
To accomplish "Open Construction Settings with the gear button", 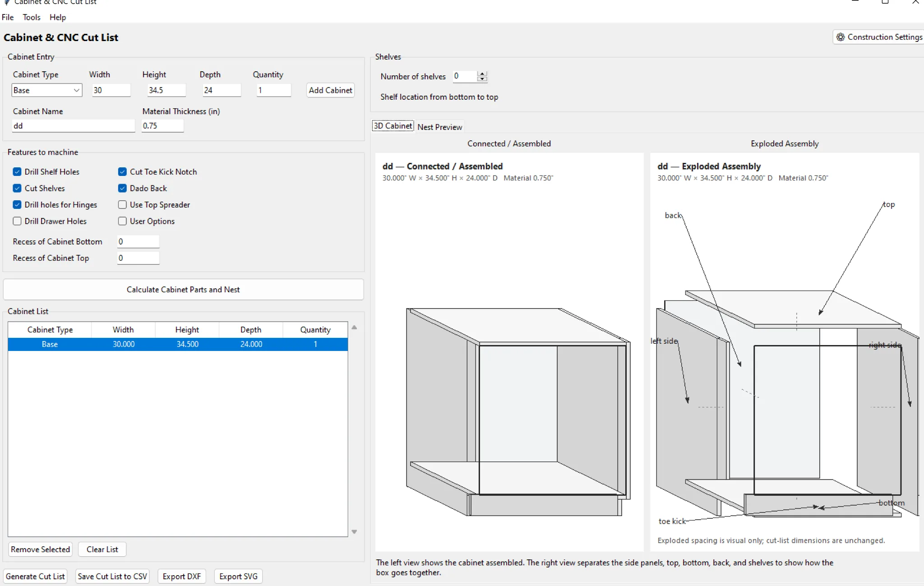I will (x=878, y=37).
